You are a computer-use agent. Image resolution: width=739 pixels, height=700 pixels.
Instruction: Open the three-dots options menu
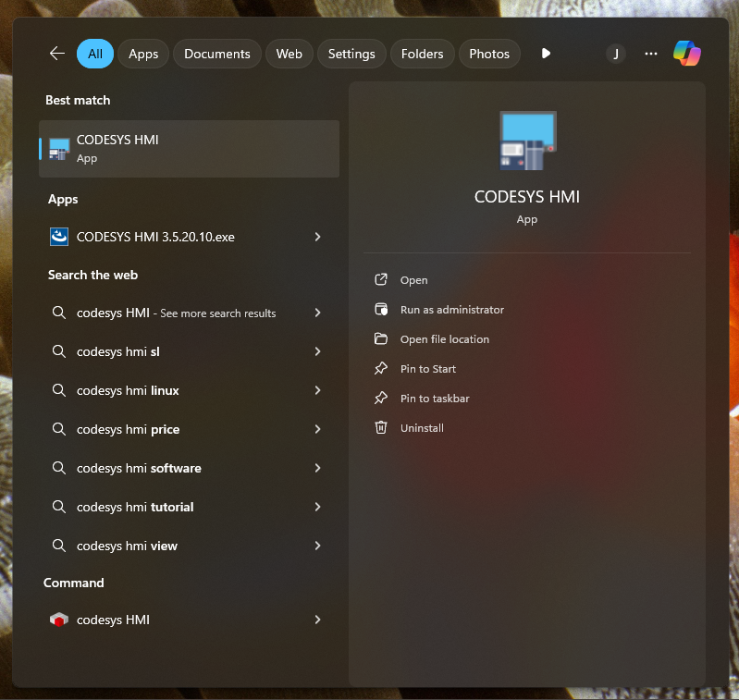coord(651,54)
